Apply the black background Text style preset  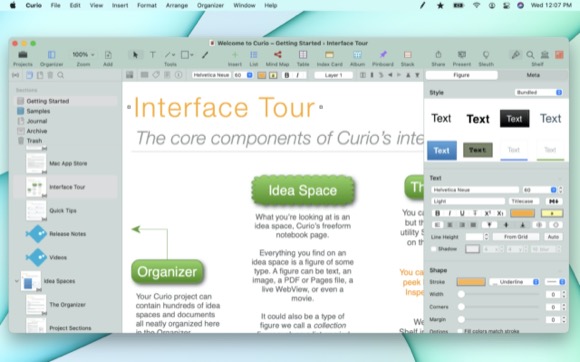(514, 119)
